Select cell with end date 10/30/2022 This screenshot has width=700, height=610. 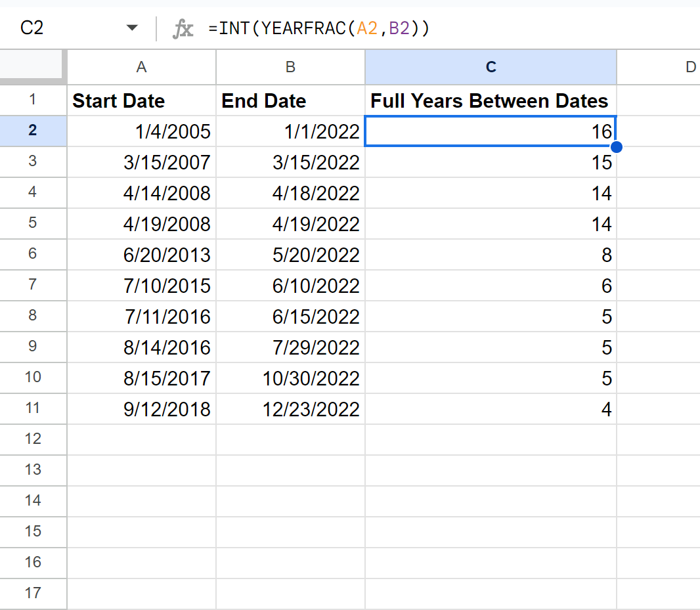coord(291,378)
